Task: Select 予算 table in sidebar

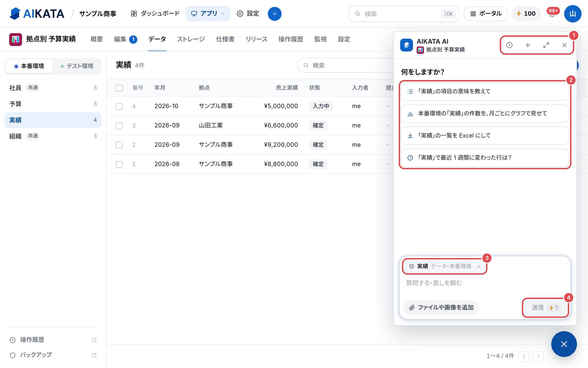Action: click(53, 104)
